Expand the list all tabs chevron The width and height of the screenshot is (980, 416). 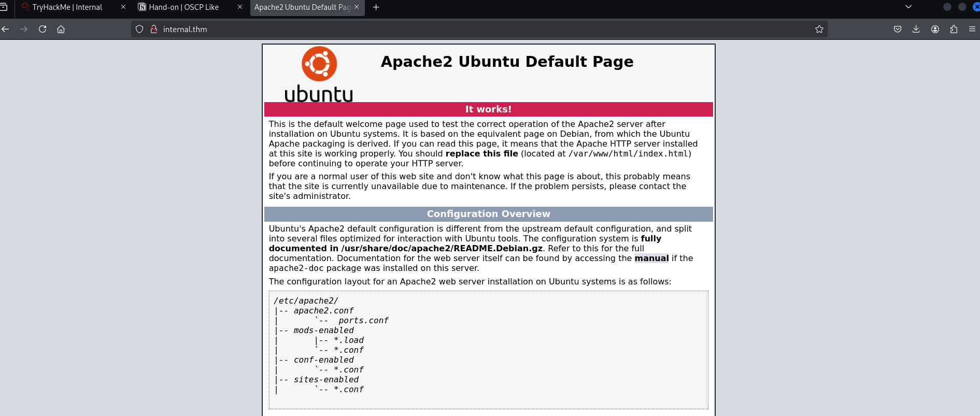(x=908, y=7)
